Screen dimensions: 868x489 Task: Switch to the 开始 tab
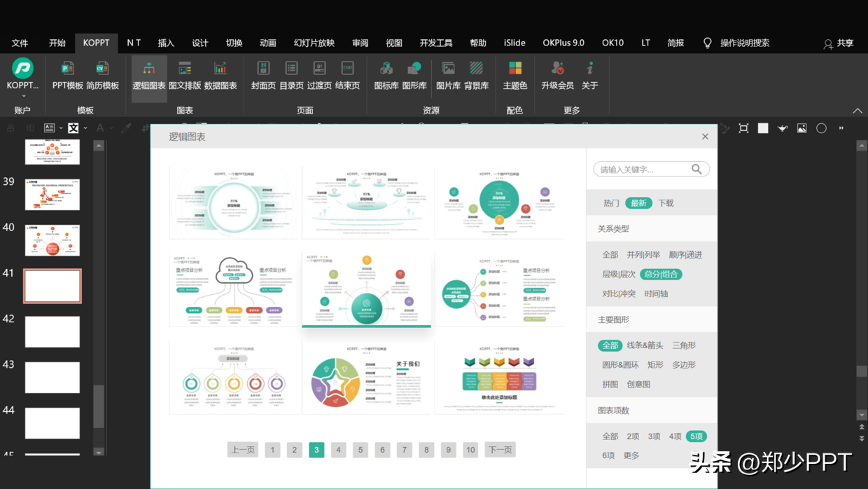point(57,43)
